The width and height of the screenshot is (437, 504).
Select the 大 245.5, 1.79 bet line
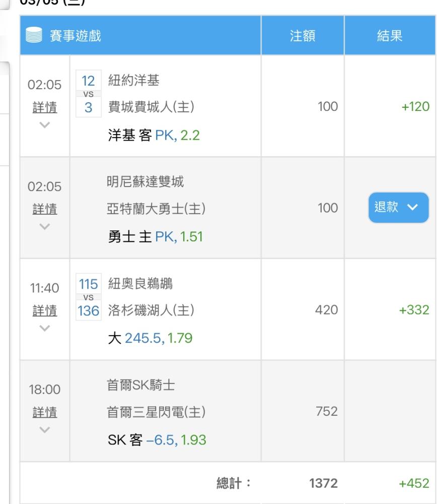point(150,338)
